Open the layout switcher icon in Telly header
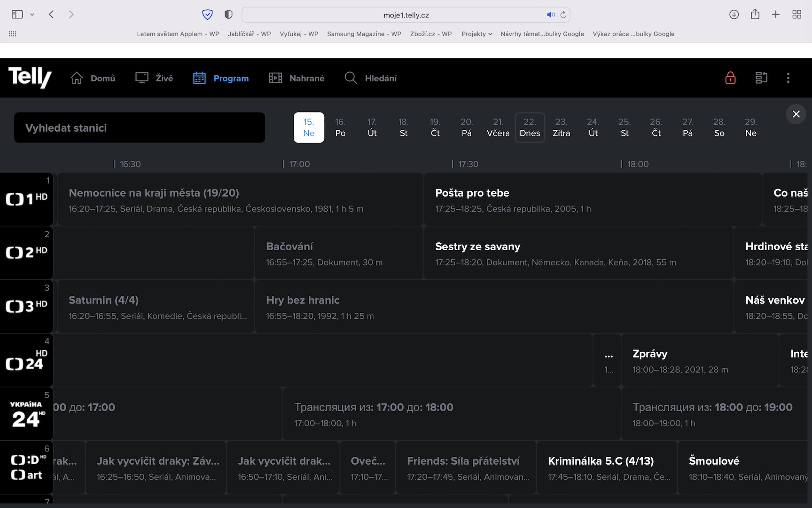Screen dimensions: 812x508 point(761,78)
